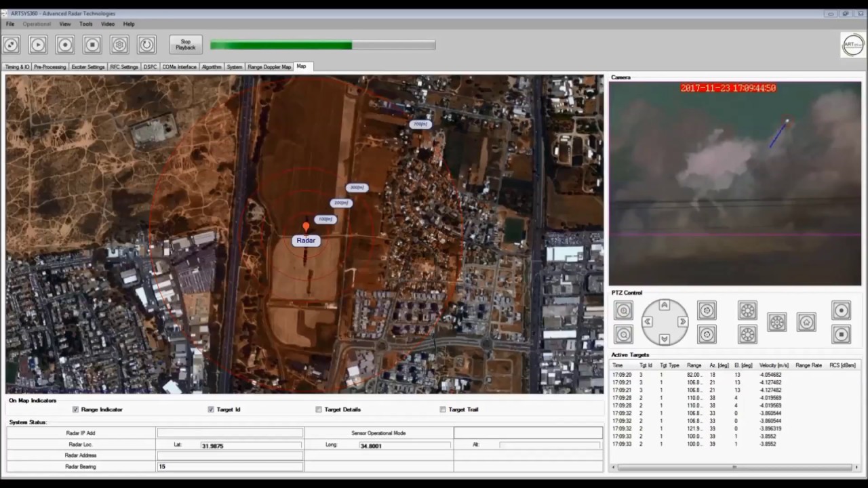Viewport: 868px width, 488px height.
Task: Open the gear settings icon in the toolbar
Action: (x=119, y=45)
